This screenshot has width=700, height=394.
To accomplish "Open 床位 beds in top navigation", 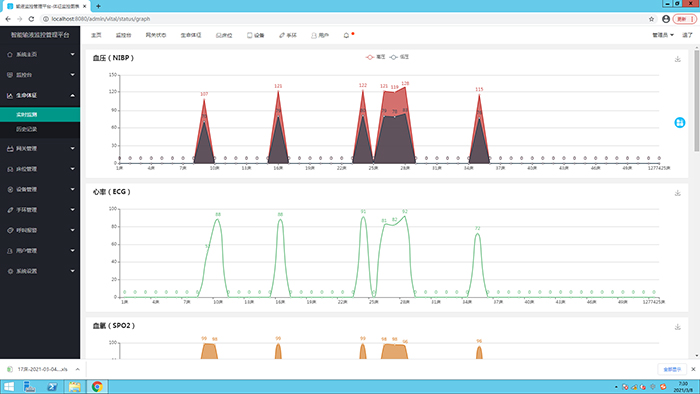I will point(224,35).
